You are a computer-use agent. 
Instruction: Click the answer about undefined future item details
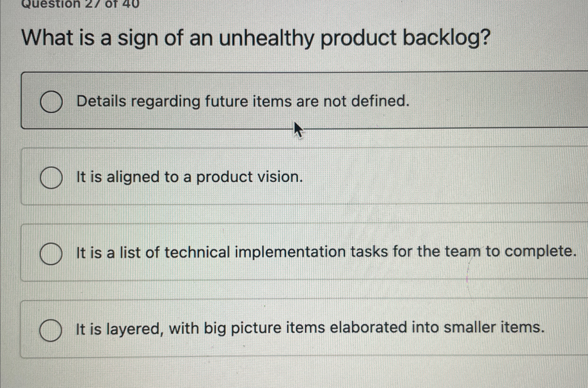pyautogui.click(x=218, y=101)
